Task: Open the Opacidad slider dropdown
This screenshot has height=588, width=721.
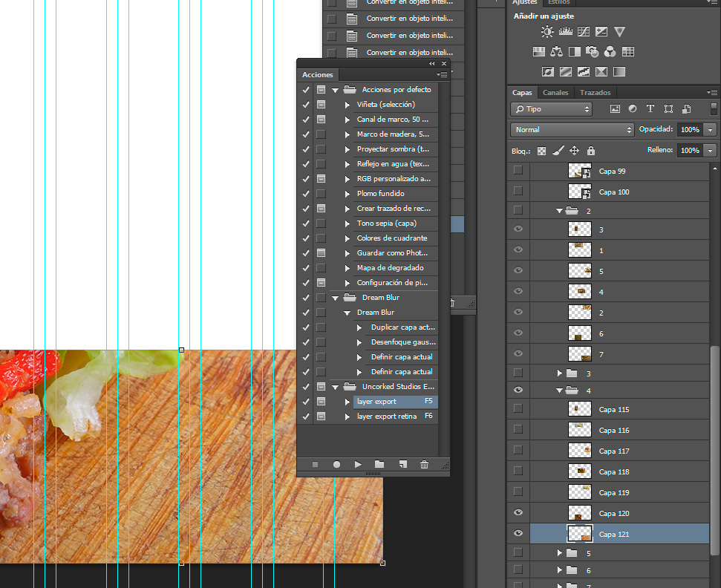Action: point(711,130)
